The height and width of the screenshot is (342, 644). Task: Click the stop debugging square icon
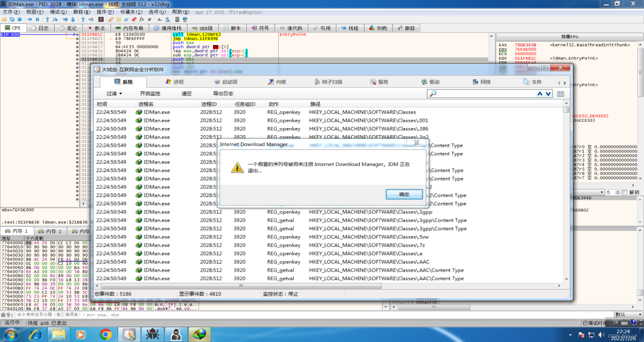tap(20, 19)
